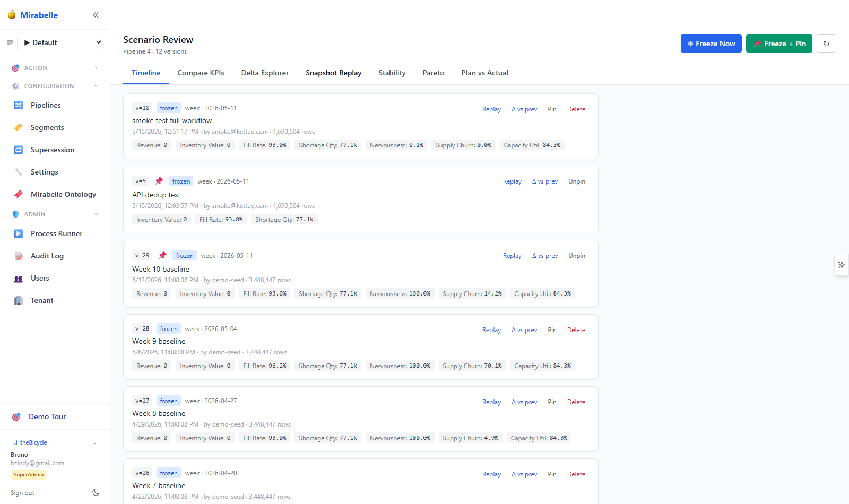
Task: Open the Default scenario dropdown
Action: [x=60, y=42]
